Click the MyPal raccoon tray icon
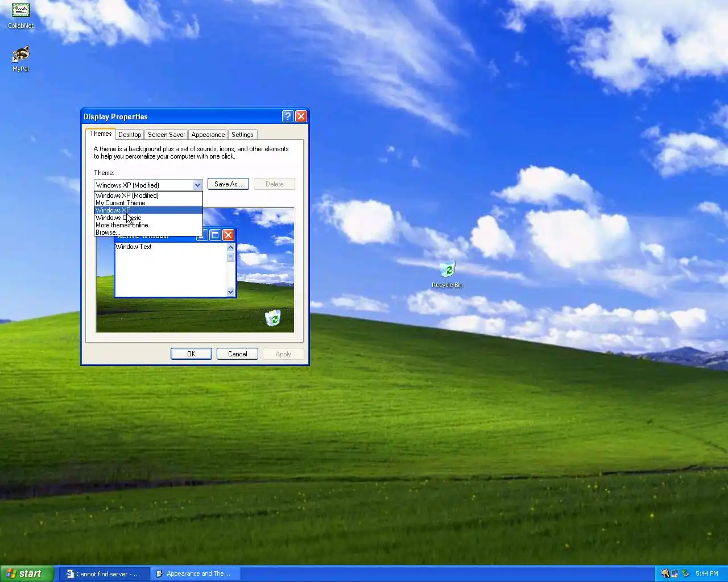The width and height of the screenshot is (728, 582). click(x=665, y=573)
